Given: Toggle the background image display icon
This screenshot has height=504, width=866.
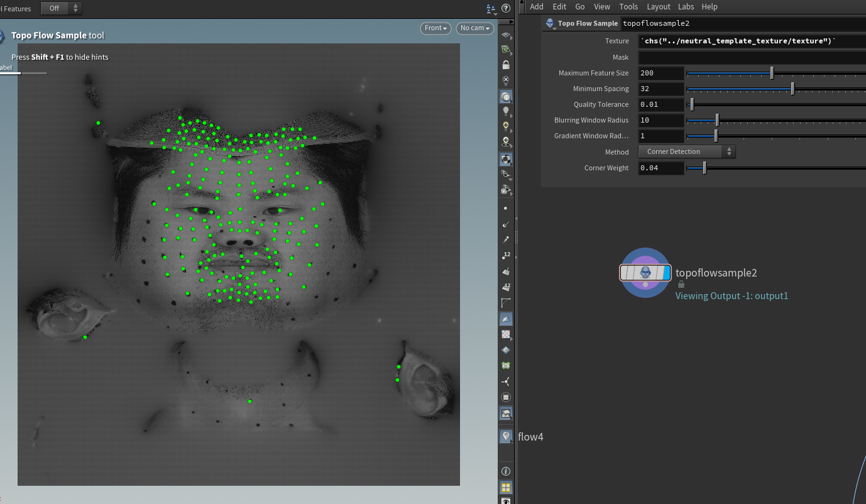Looking at the screenshot, I should tap(506, 413).
